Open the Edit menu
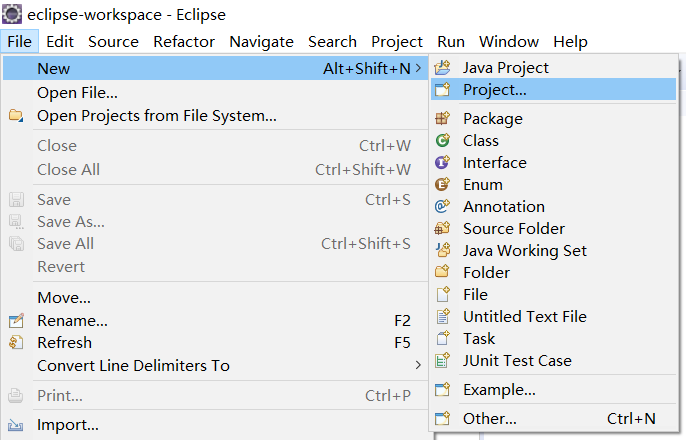This screenshot has height=440, width=686. (60, 42)
